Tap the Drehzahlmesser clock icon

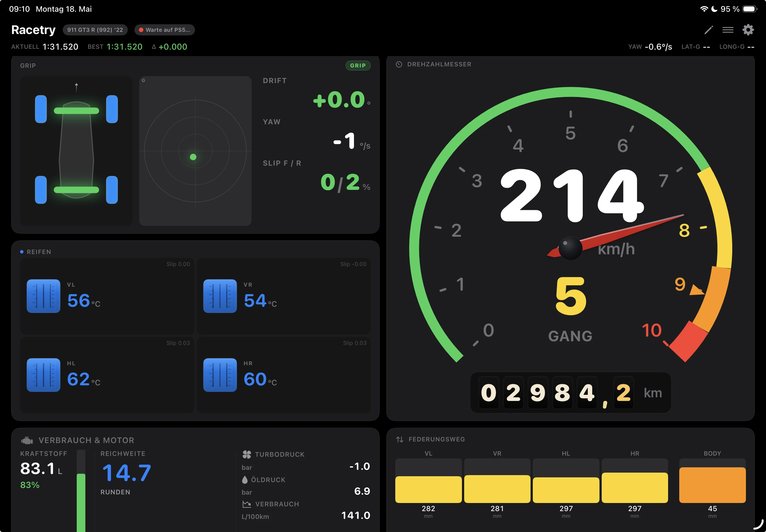(x=399, y=64)
